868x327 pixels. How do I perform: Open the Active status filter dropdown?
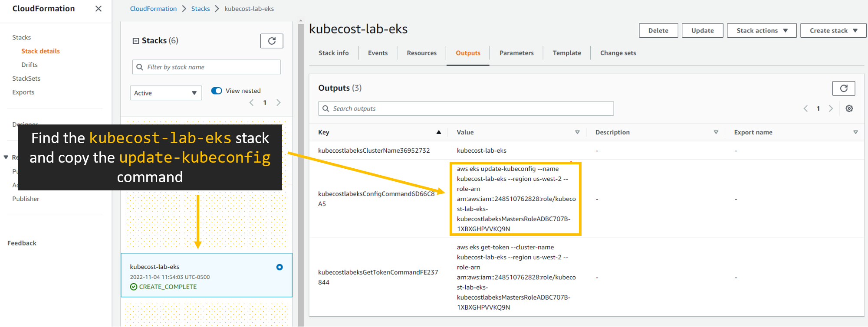click(166, 93)
